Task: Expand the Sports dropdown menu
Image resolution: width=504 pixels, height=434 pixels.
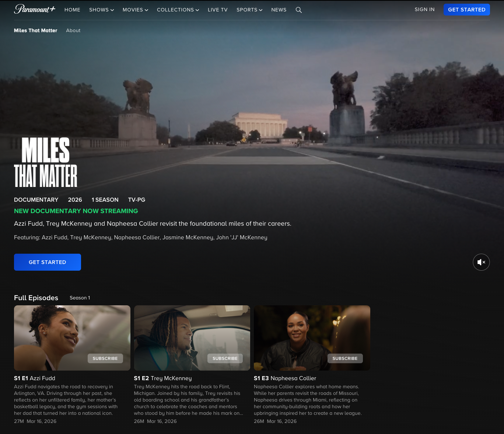Action: 249,10
